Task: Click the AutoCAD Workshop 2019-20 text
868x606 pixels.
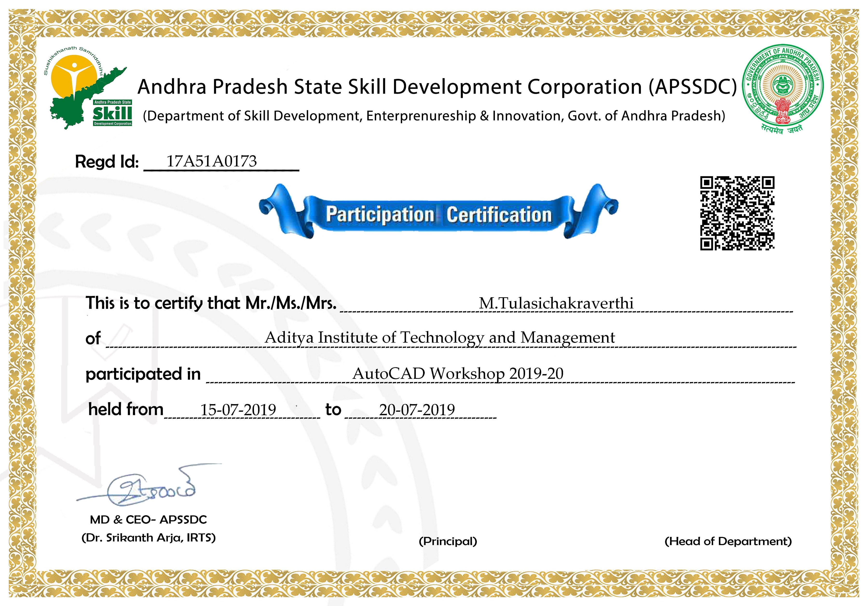Action: (x=458, y=374)
